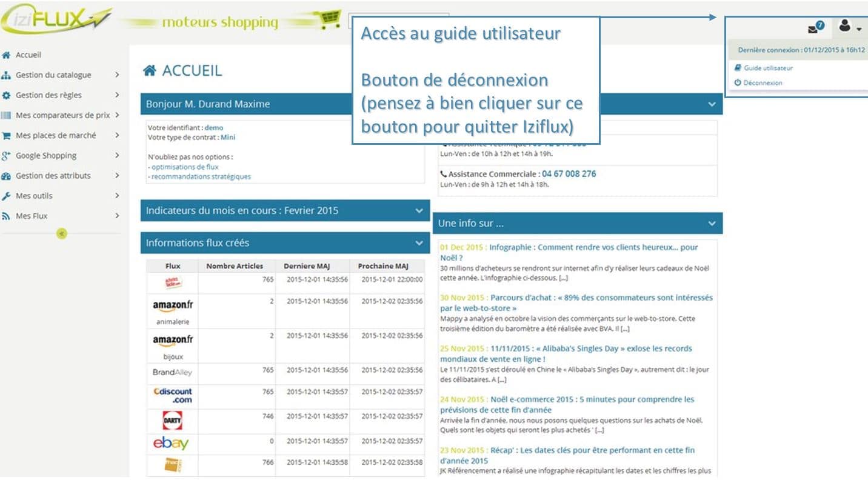This screenshot has height=480, width=868.
Task: Expand Google Shopping submenu arrow
Action: tap(117, 156)
